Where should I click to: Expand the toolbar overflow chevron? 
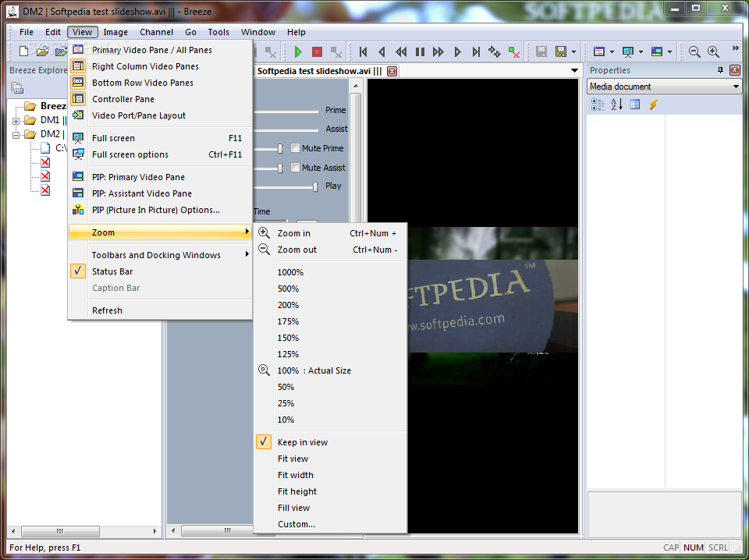735,48
